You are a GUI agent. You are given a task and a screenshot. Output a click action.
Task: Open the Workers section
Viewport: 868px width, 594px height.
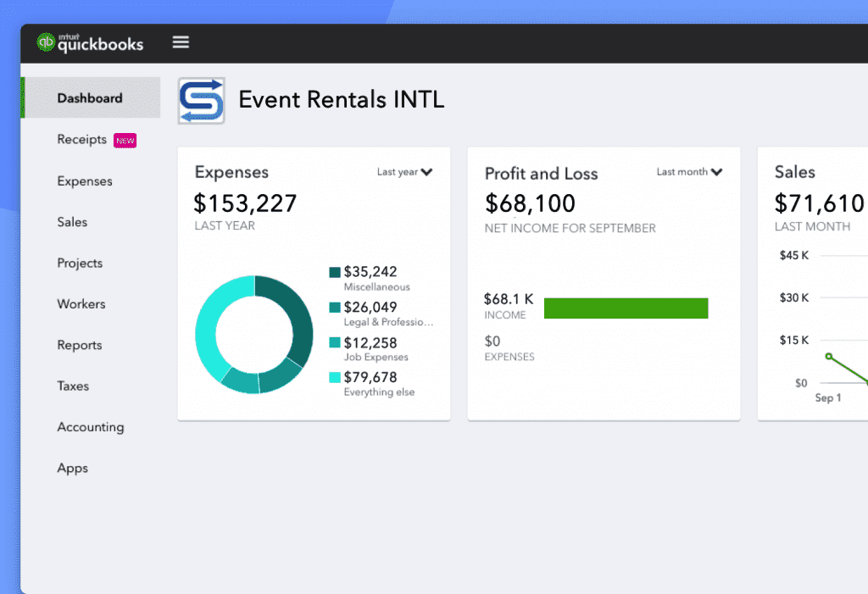tap(81, 304)
